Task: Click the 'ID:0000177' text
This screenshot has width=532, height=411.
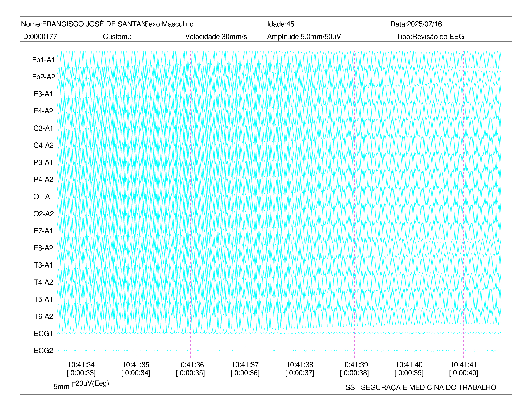Action: (x=39, y=37)
